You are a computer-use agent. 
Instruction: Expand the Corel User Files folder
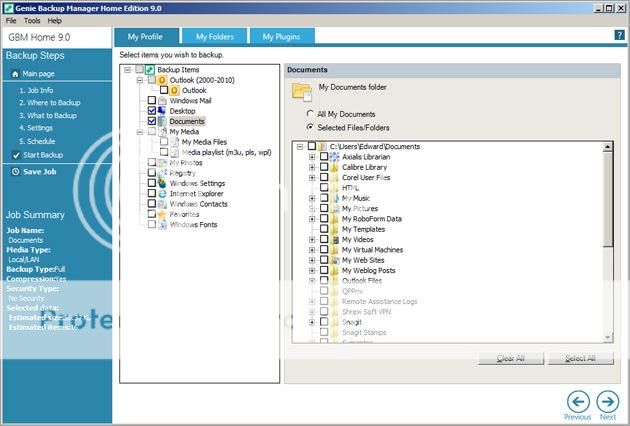click(x=312, y=178)
